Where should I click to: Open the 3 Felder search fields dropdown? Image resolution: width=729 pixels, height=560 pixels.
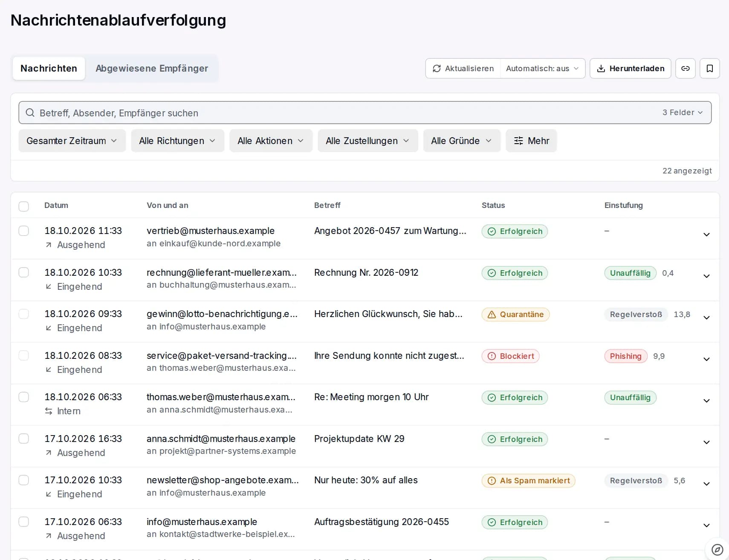pyautogui.click(x=683, y=113)
